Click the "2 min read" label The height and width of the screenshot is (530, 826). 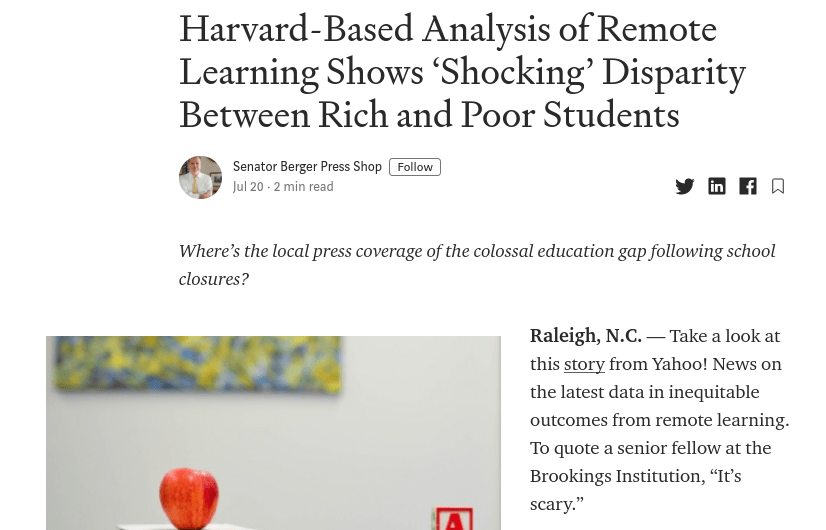pos(303,187)
